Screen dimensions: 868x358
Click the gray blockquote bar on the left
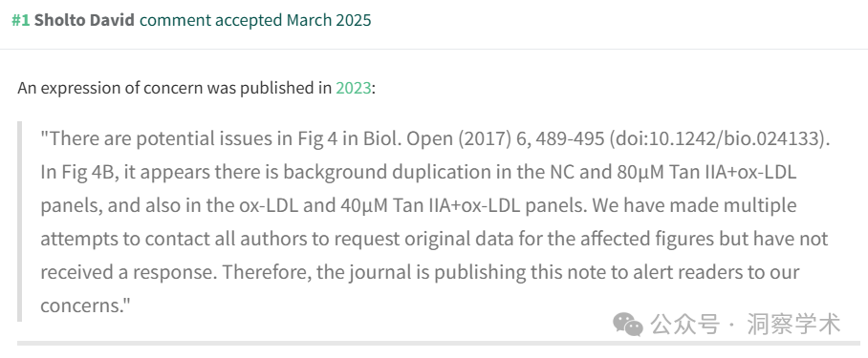[x=19, y=221]
